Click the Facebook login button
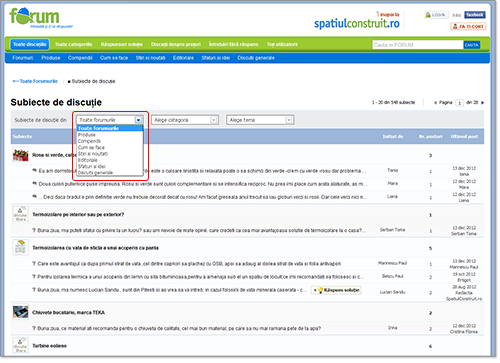Viewport: 500px width, 363px height. [475, 15]
